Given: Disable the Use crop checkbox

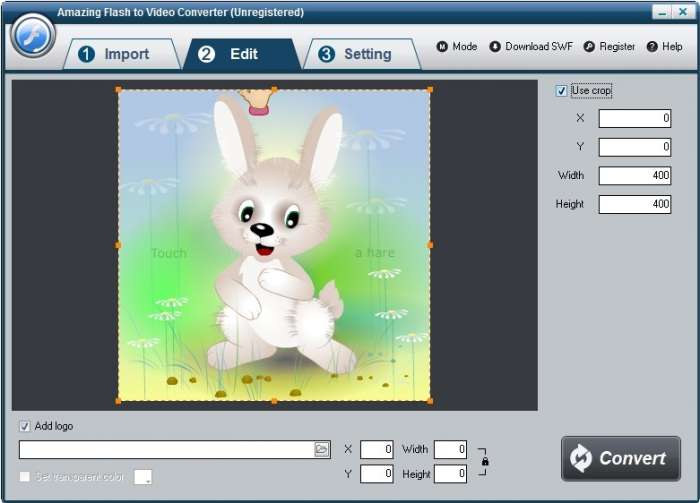Looking at the screenshot, I should 561,91.
